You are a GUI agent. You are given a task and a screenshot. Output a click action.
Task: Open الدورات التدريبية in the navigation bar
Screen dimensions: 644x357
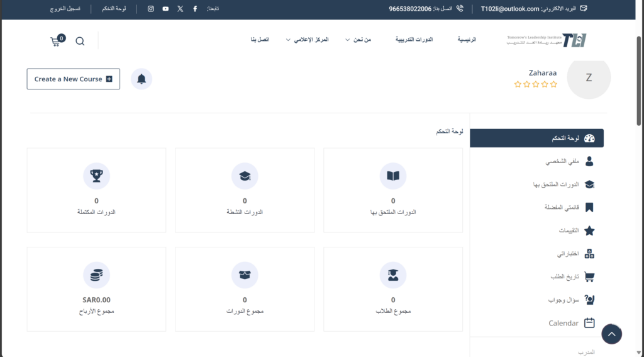414,40
